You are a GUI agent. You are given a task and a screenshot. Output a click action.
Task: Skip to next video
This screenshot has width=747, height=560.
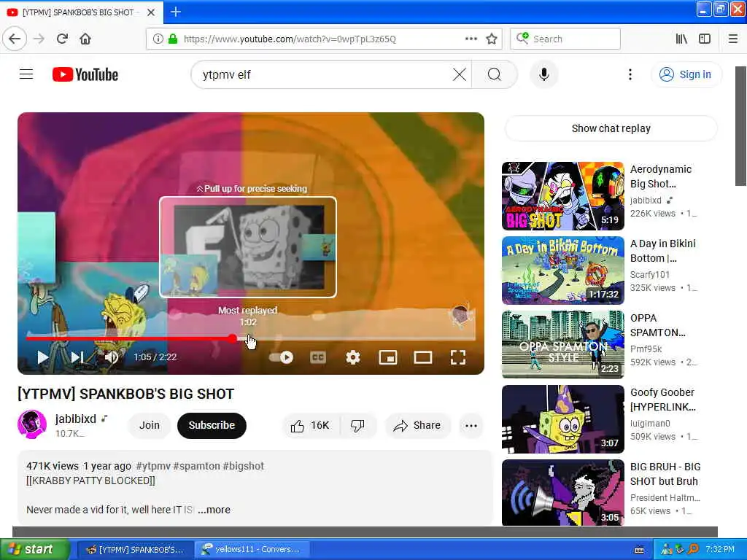click(x=77, y=357)
